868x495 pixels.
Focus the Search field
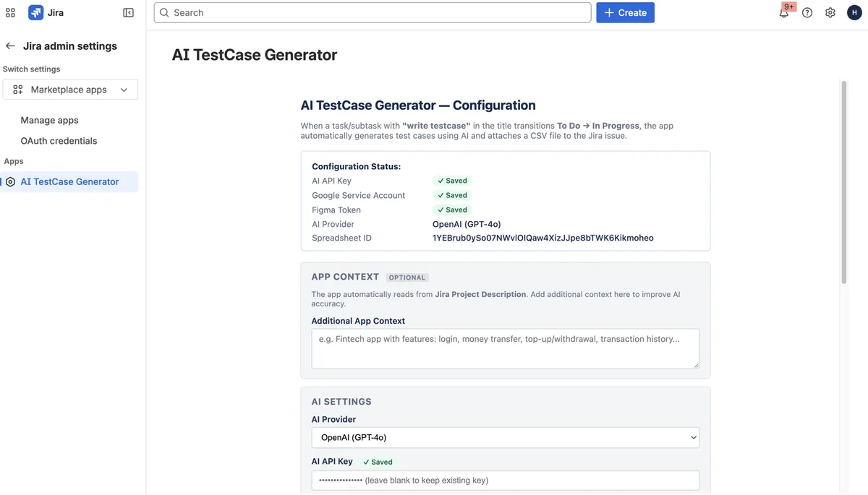[x=373, y=12]
